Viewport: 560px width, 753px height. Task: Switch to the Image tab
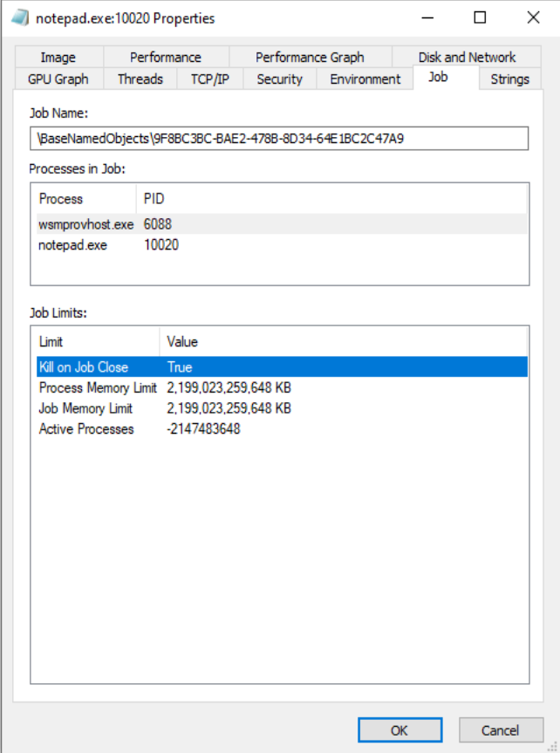58,58
